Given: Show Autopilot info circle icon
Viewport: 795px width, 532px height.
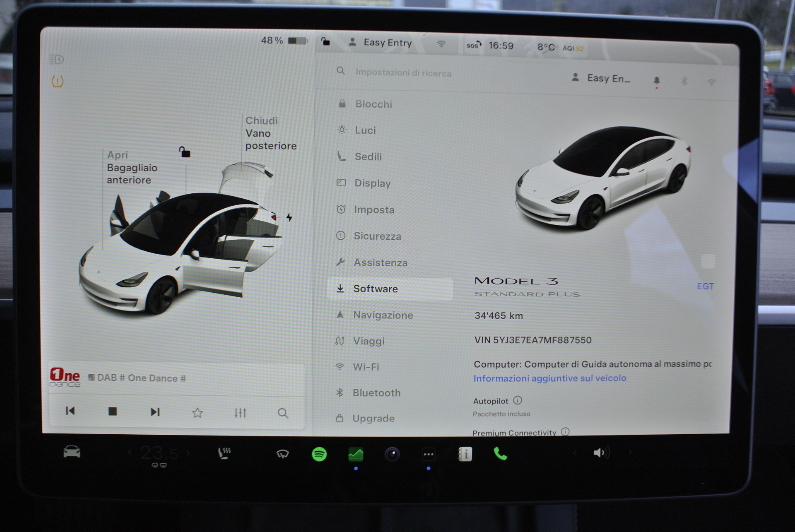Looking at the screenshot, I should 518,400.
